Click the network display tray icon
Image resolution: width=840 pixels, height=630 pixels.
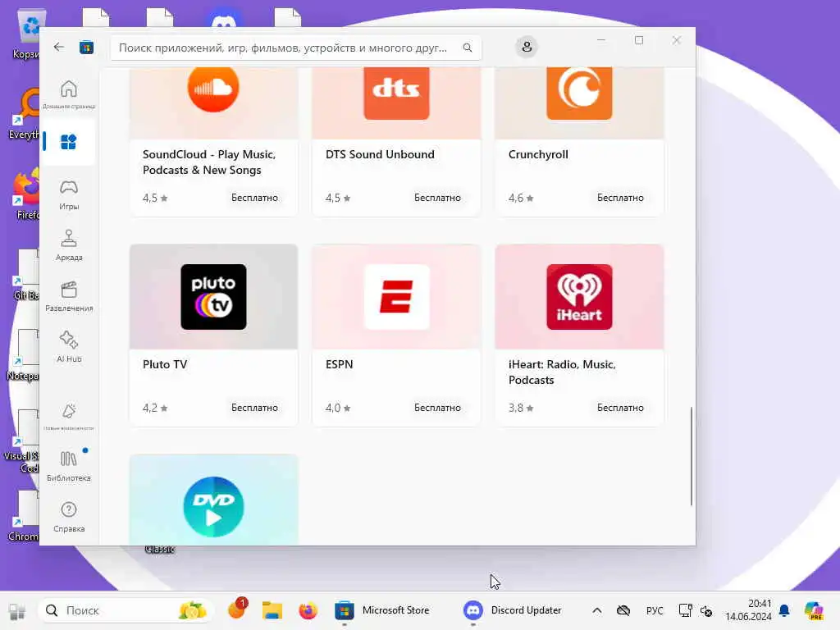[685, 610]
